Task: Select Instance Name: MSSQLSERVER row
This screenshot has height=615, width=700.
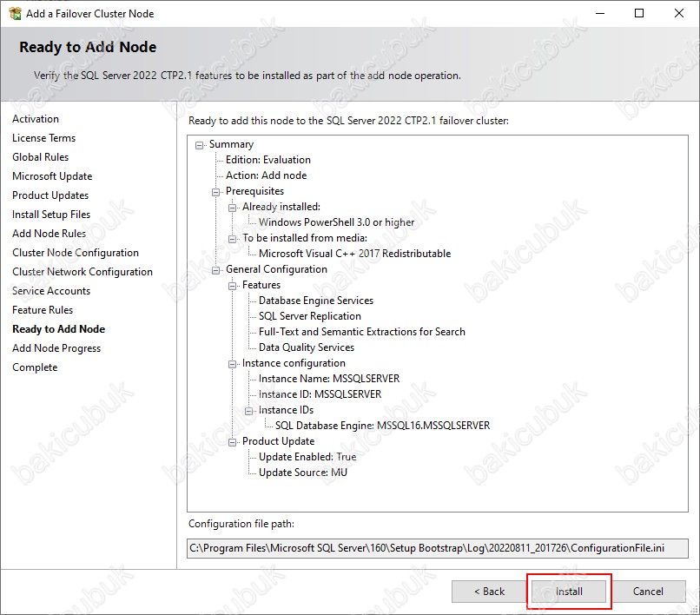Action: click(x=329, y=379)
